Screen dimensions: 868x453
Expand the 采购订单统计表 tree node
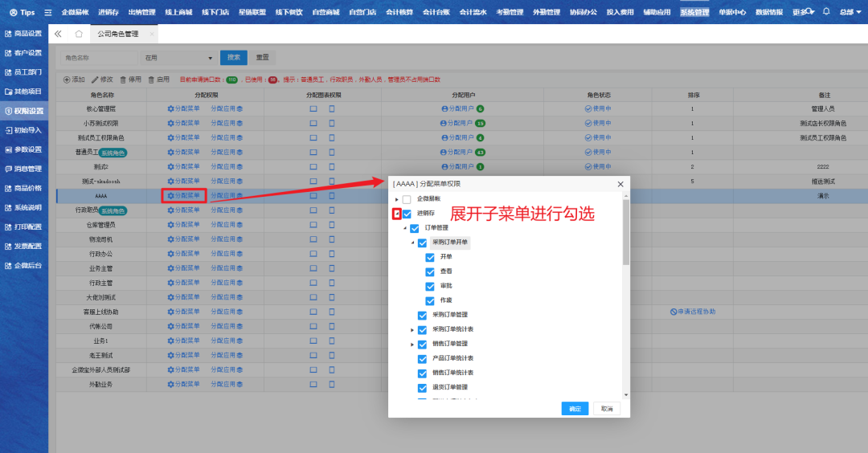[x=412, y=329]
